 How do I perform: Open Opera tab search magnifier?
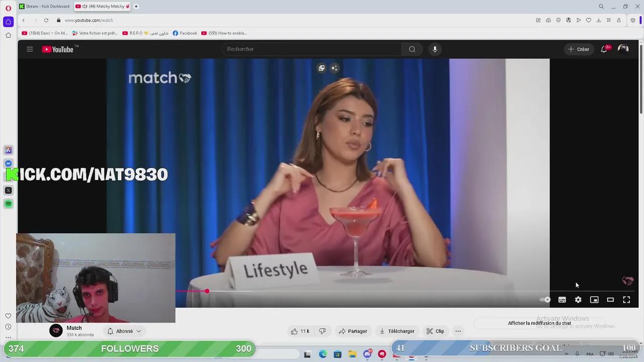pos(601,7)
